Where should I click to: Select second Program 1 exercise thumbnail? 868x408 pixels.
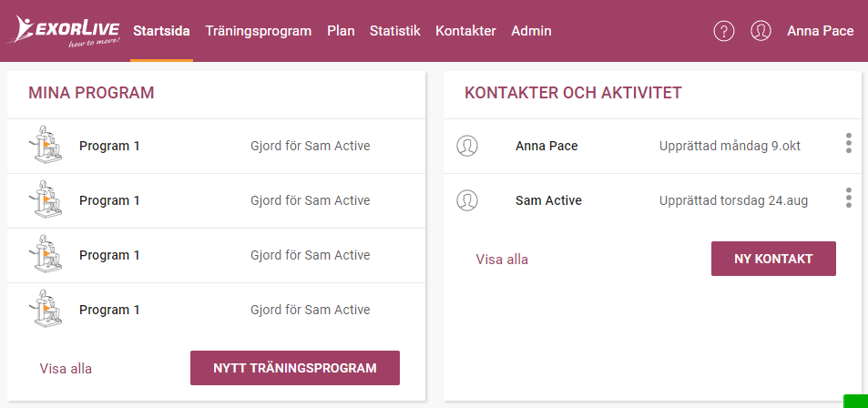[45, 199]
